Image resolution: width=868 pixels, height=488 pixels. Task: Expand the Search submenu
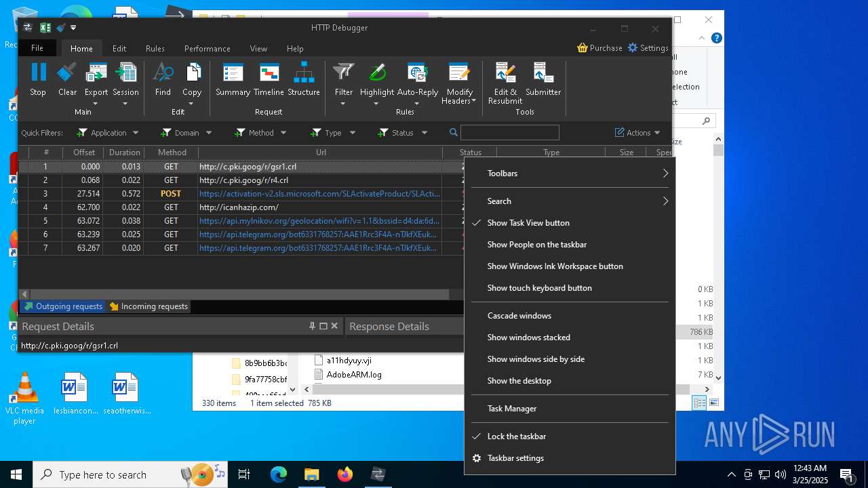[570, 201]
